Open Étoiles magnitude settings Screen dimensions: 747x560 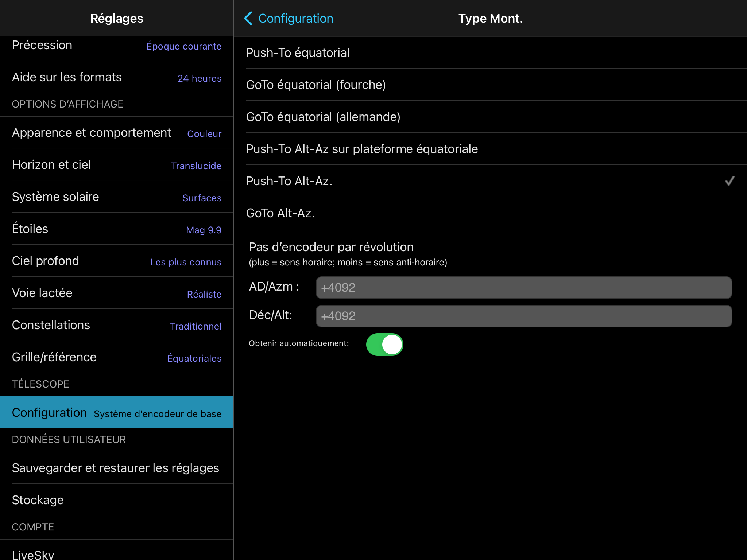point(117,229)
